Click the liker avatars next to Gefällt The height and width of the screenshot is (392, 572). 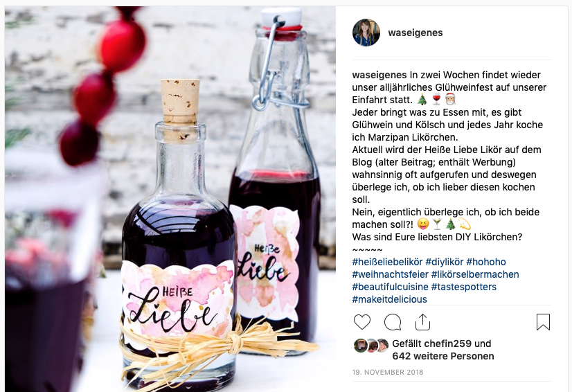pos(371,346)
